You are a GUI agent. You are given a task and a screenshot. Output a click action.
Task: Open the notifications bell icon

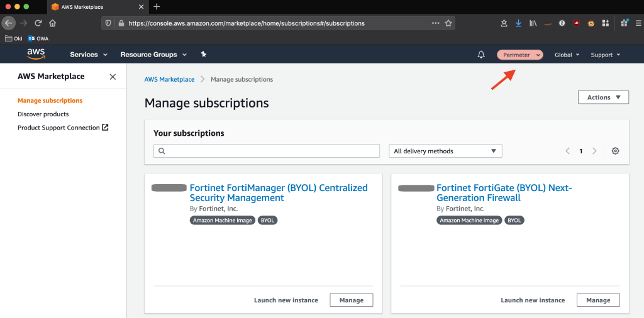tap(481, 55)
